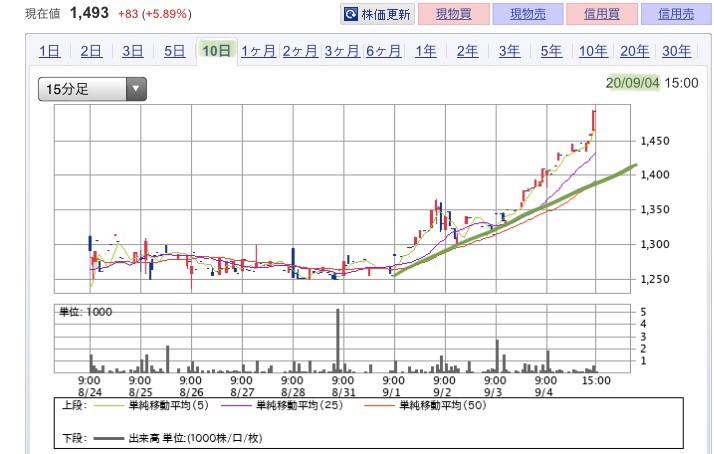Viewport: 714px width, 454px height.
Task: Click the 1,400 price axis label
Action: coord(655,175)
